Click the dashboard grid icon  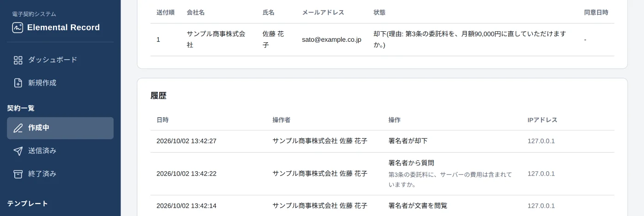18,60
